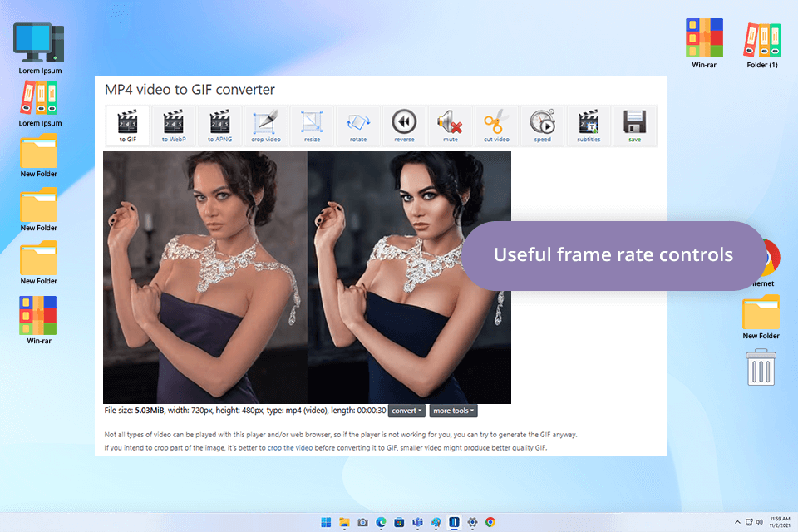Open the Lorem Ipsum binders desktop icon

[40, 104]
